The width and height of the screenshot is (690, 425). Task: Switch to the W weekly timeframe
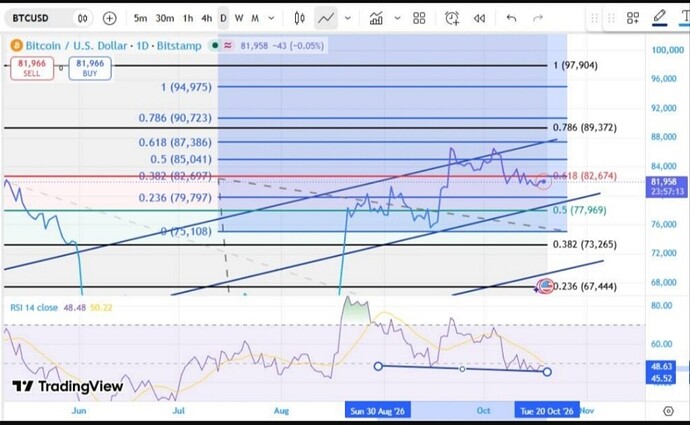point(239,18)
